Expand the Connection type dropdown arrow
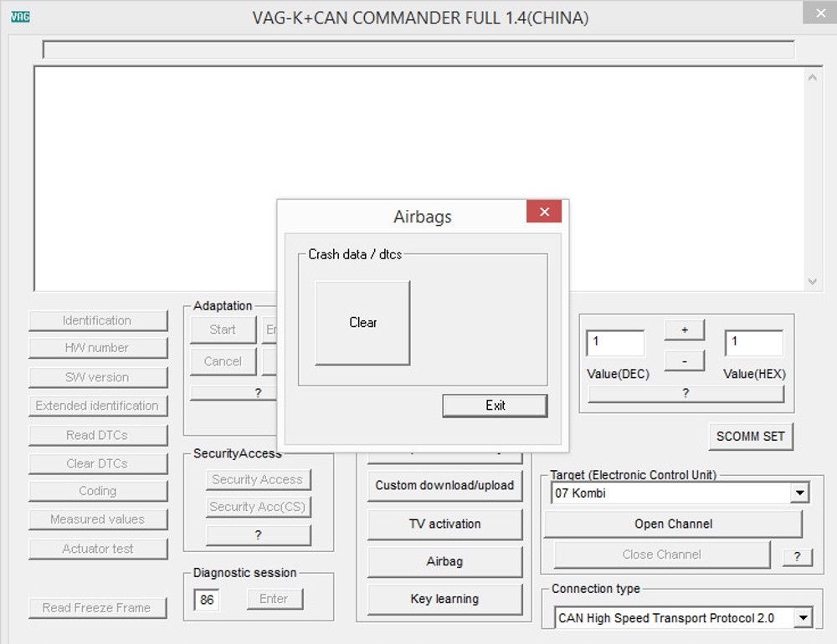This screenshot has height=644, width=837. click(803, 618)
